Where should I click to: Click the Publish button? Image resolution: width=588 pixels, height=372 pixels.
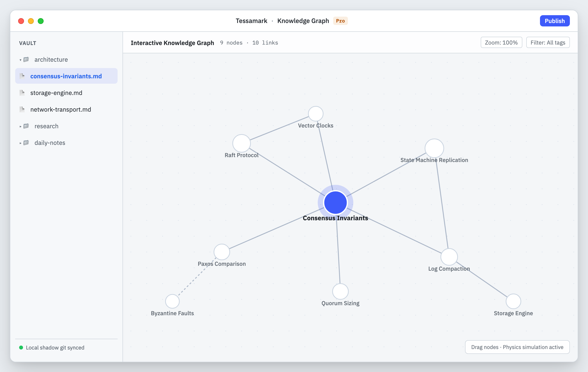click(x=555, y=21)
